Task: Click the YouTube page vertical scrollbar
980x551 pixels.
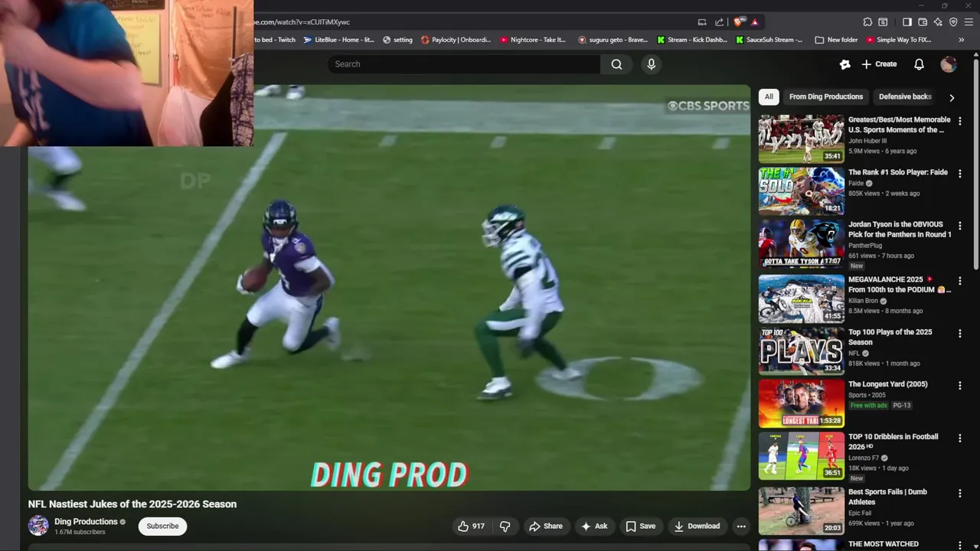Action: click(976, 165)
